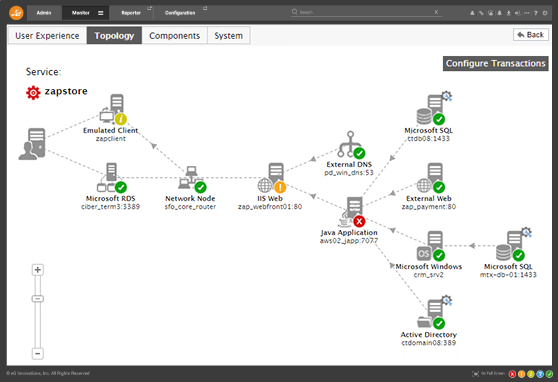This screenshot has width=558, height=382.
Task: Click the mtx-db-01:1433 label
Action: point(508,275)
